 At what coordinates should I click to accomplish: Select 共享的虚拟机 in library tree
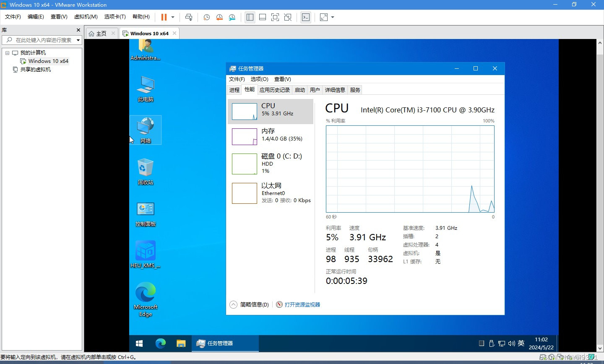pyautogui.click(x=32, y=70)
